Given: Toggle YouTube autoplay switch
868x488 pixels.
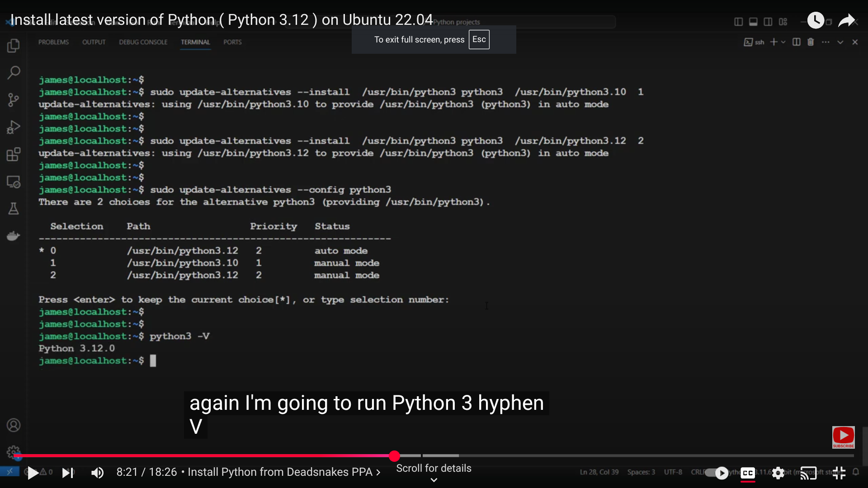Looking at the screenshot, I should point(717,473).
